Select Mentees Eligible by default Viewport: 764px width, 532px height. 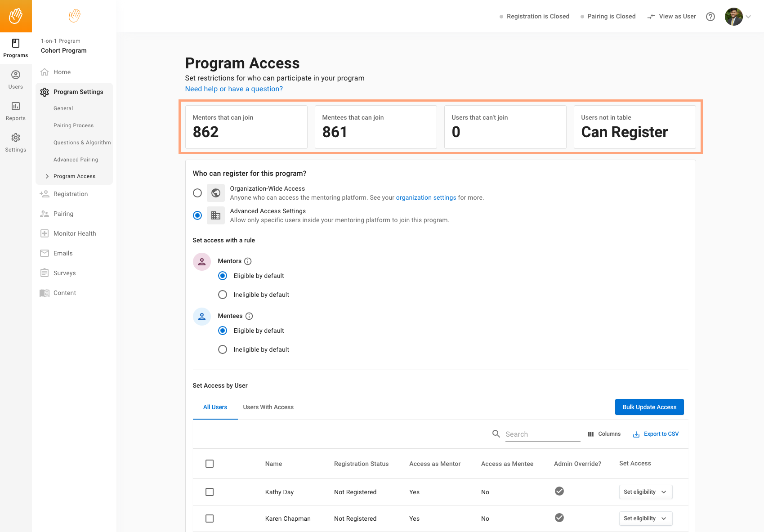click(223, 331)
